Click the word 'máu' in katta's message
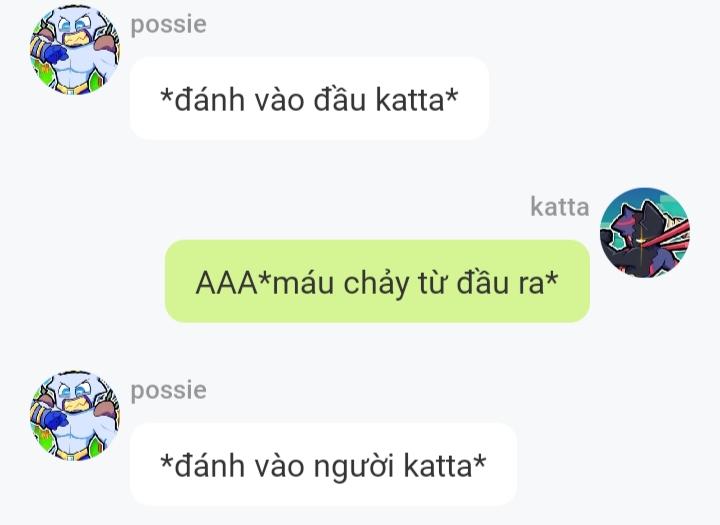This screenshot has width=720, height=525. coord(303,282)
